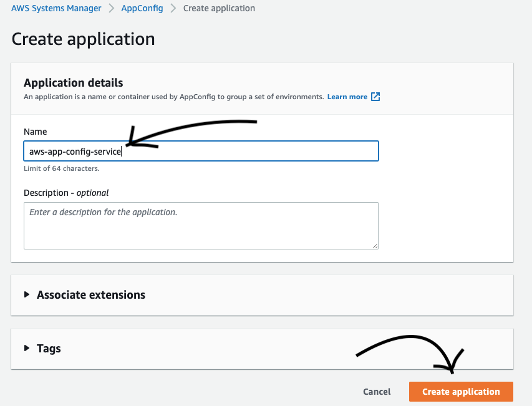Click the disclosure triangle next to Tags
The width and height of the screenshot is (532, 406).
(x=26, y=349)
